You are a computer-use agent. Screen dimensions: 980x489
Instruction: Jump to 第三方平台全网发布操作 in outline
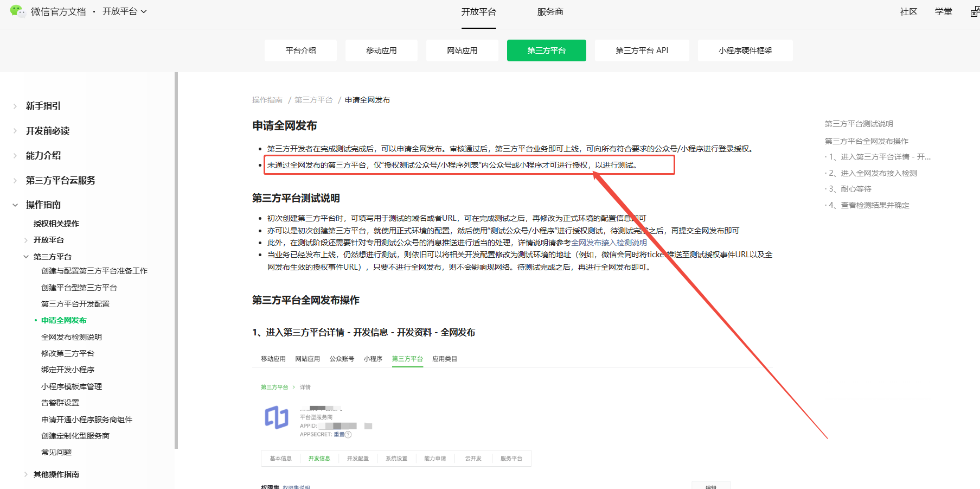coord(867,141)
